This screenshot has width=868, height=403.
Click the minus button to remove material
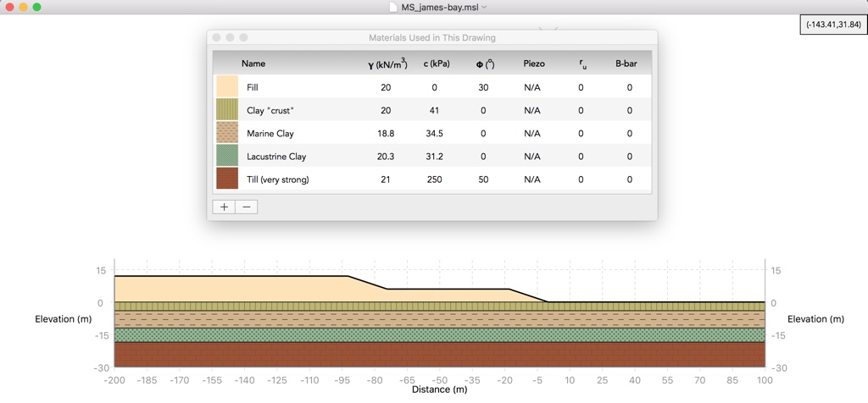pos(247,207)
